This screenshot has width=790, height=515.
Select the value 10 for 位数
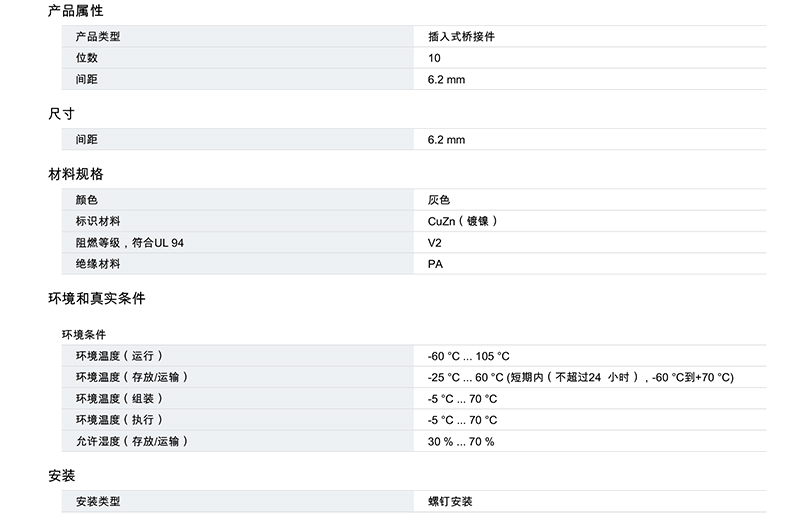point(434,58)
